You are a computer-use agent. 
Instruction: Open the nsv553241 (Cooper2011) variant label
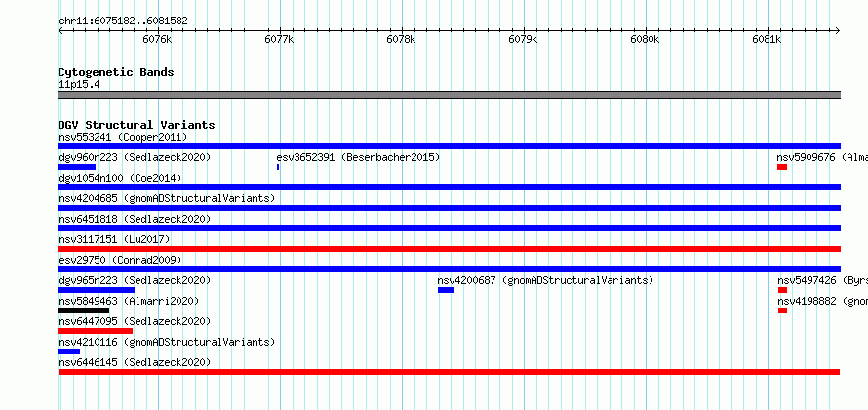coord(123,137)
